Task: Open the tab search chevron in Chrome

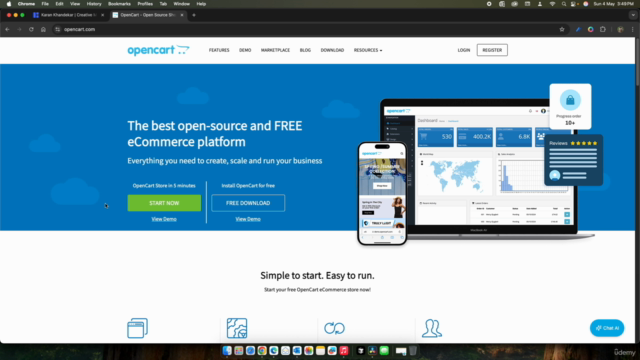Action: point(633,15)
